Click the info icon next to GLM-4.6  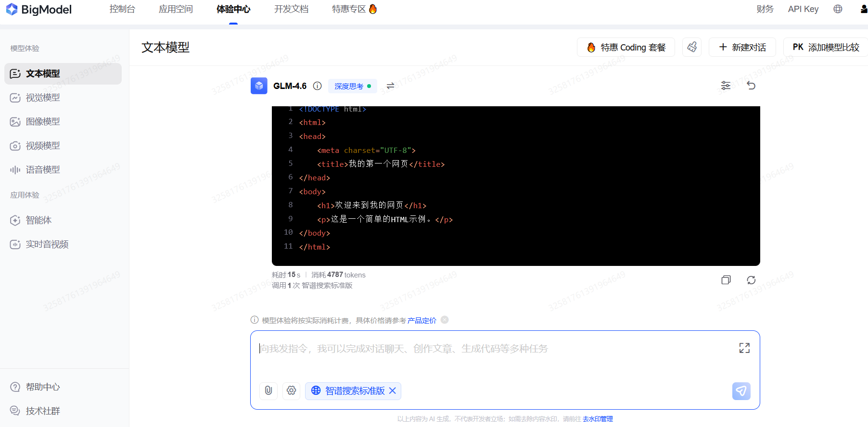(317, 86)
